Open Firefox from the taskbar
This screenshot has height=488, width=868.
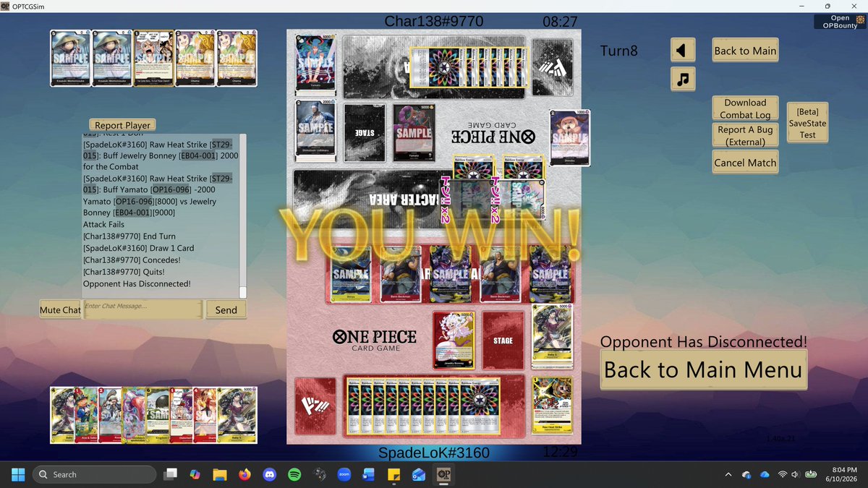244,474
